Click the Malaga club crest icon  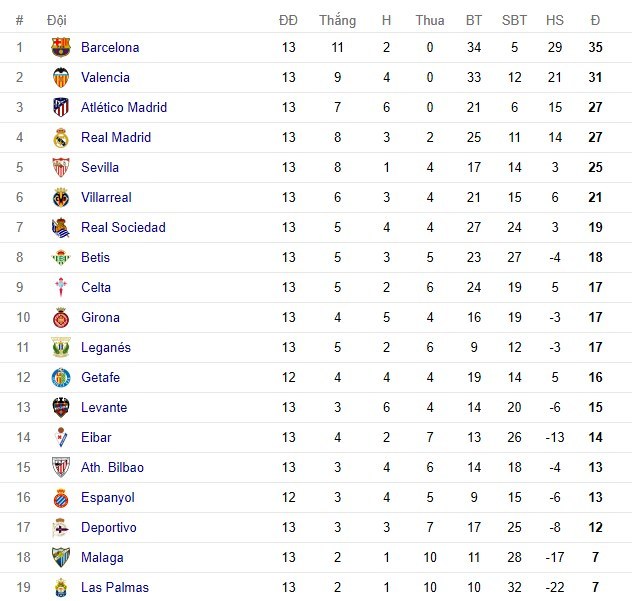coord(60,557)
